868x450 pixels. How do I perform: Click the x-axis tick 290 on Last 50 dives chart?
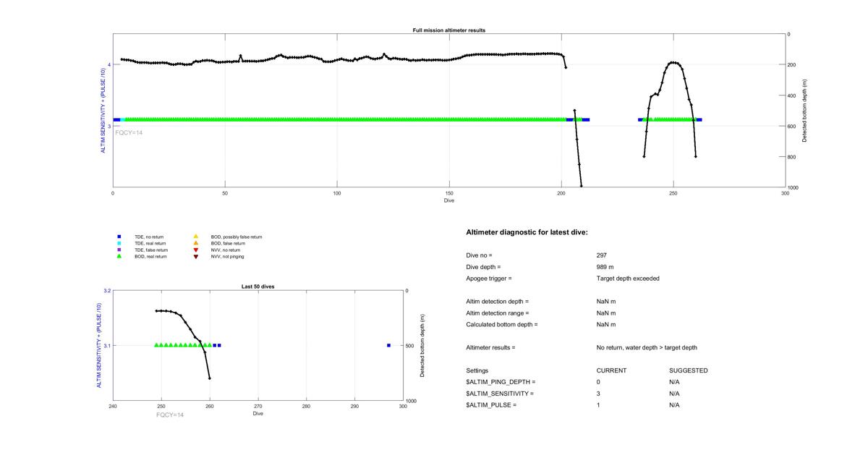pos(354,407)
